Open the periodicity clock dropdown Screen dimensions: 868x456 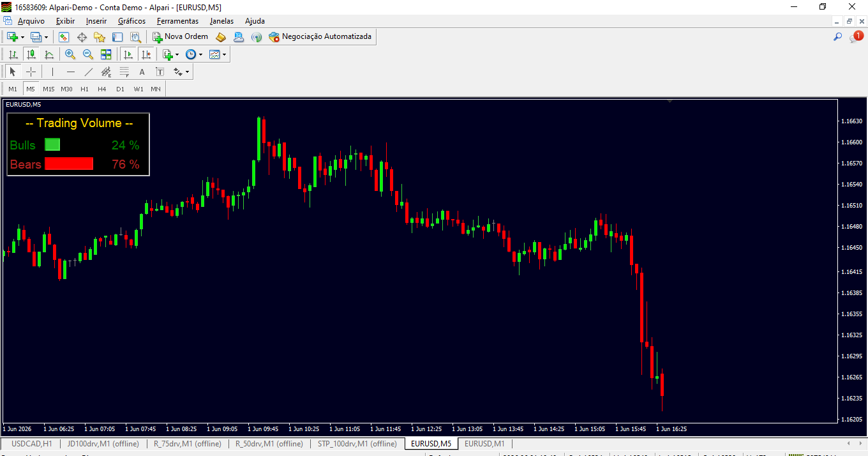pos(194,54)
